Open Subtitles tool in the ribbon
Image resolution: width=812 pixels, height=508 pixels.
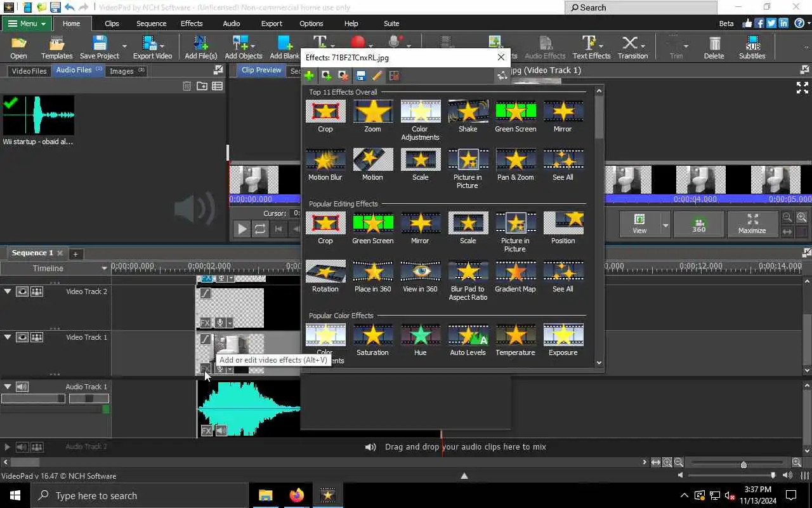pos(752,47)
